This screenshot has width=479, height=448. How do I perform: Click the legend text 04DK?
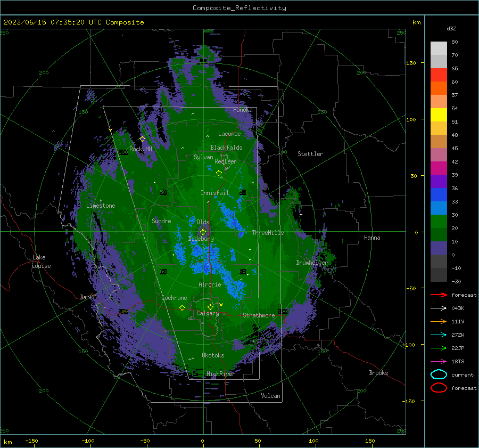point(458,308)
